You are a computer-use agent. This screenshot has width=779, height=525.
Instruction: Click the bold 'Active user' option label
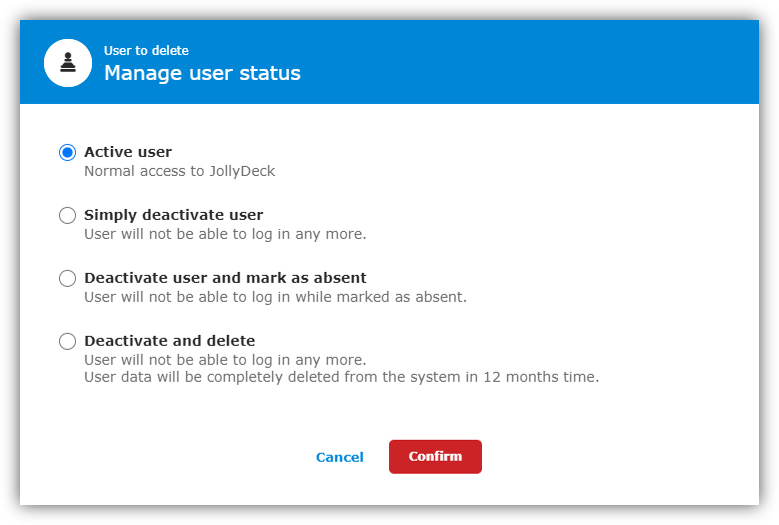[128, 151]
